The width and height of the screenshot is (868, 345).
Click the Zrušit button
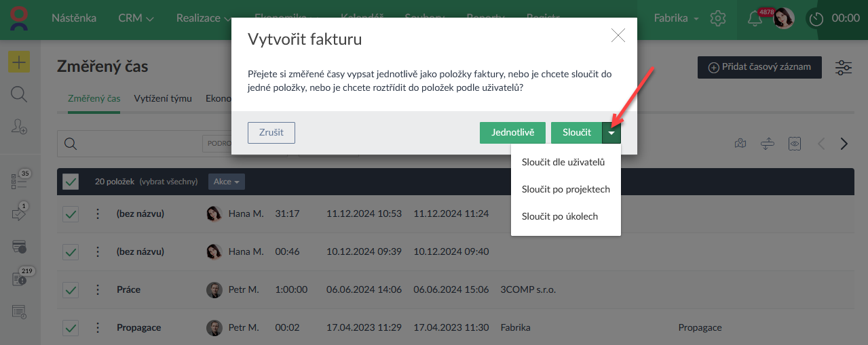[271, 133]
